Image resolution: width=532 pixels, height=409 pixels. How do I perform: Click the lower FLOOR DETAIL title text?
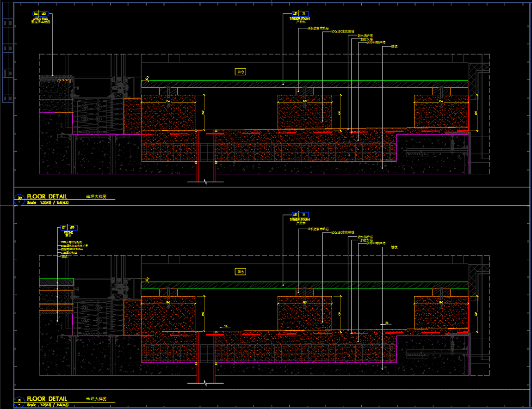47,398
